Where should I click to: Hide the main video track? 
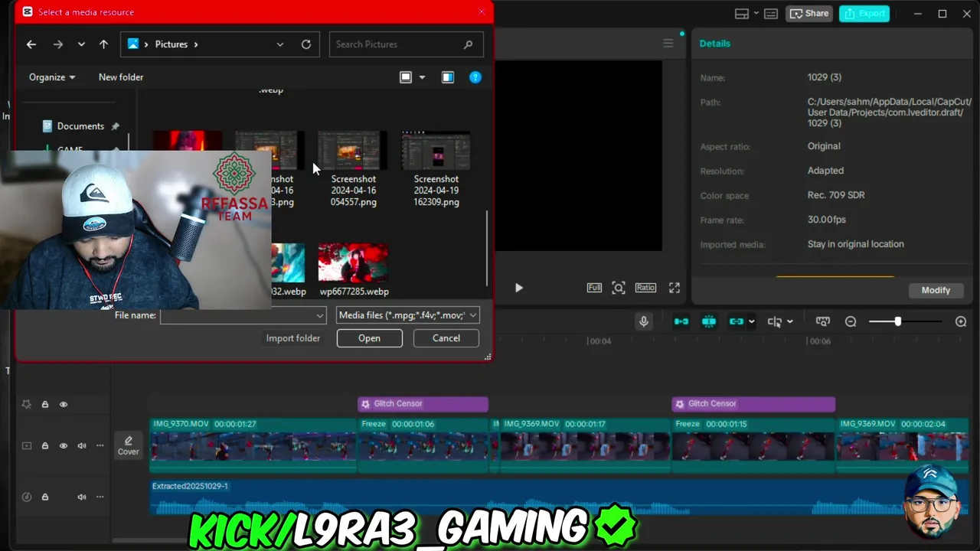pyautogui.click(x=64, y=445)
